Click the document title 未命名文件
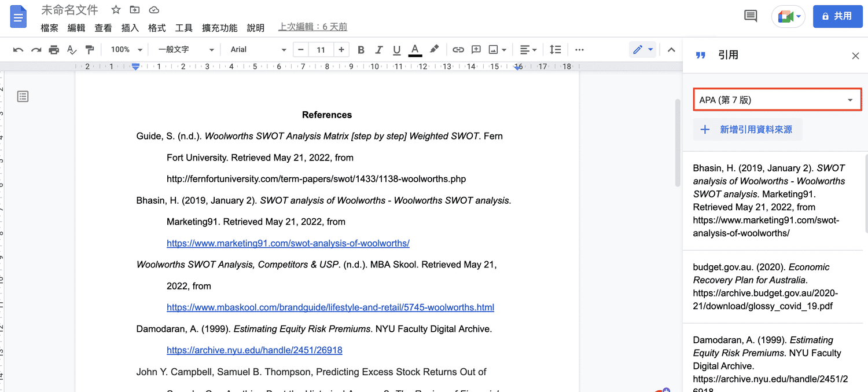The image size is (868, 392). point(69,10)
